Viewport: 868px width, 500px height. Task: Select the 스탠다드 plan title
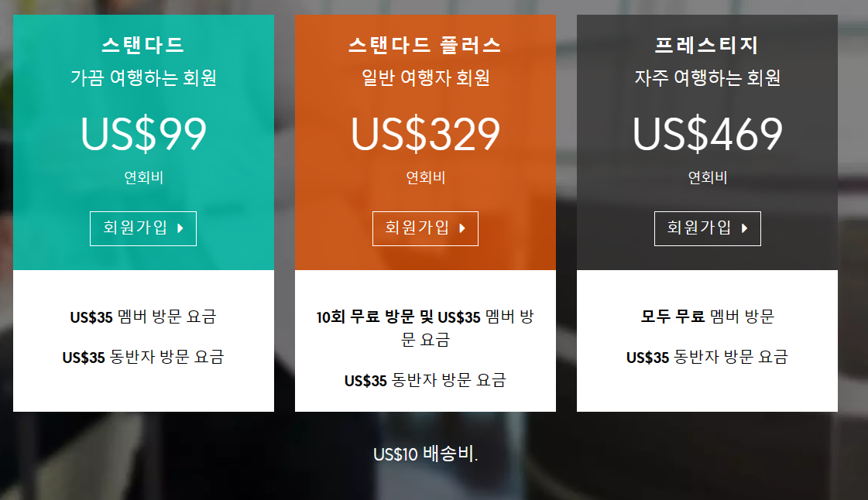pyautogui.click(x=142, y=44)
